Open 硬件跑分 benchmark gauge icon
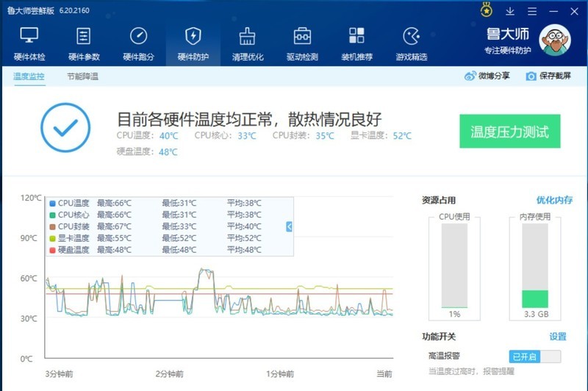 (x=138, y=36)
